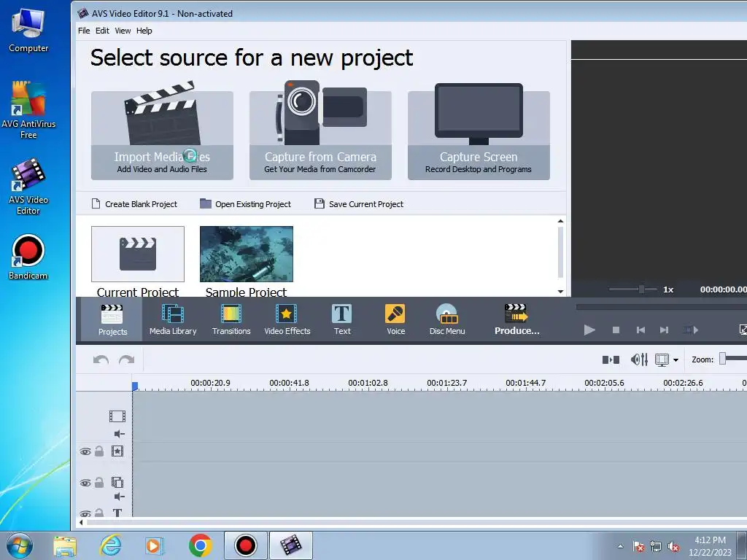
Task: Click projects list scroll down arrow
Action: pyautogui.click(x=560, y=292)
